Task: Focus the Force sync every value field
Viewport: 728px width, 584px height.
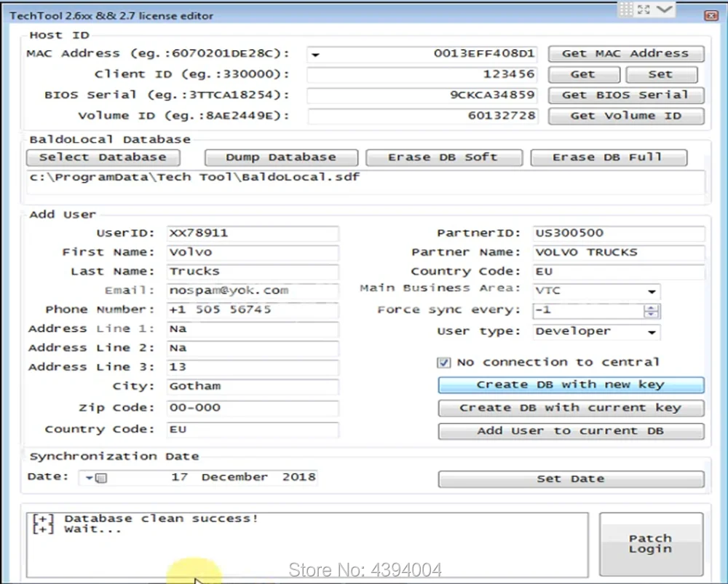Action: [588, 311]
